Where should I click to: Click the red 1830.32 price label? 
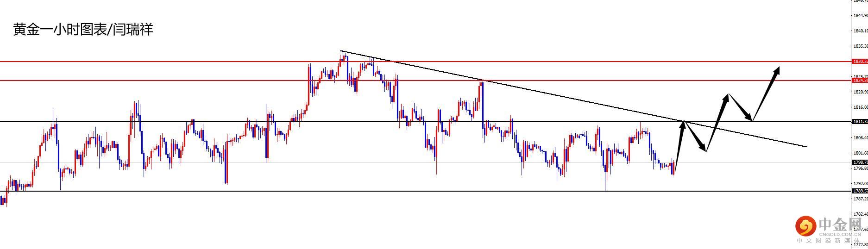point(860,61)
